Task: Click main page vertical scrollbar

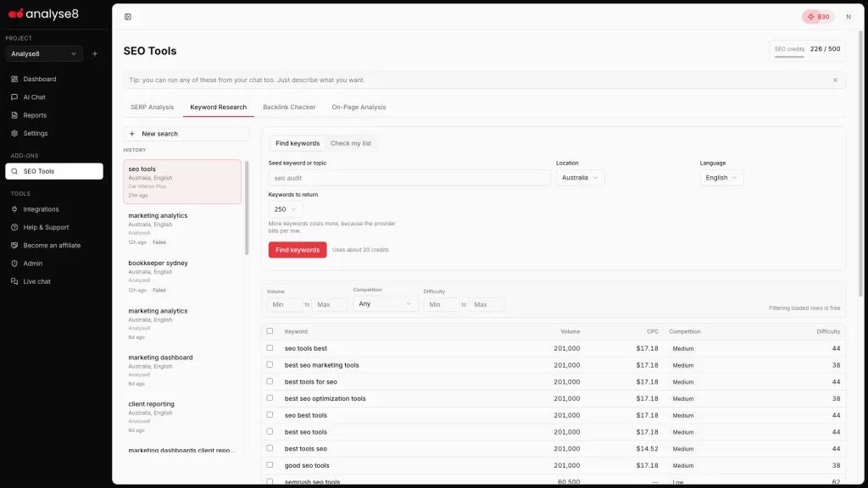Action: (861, 164)
